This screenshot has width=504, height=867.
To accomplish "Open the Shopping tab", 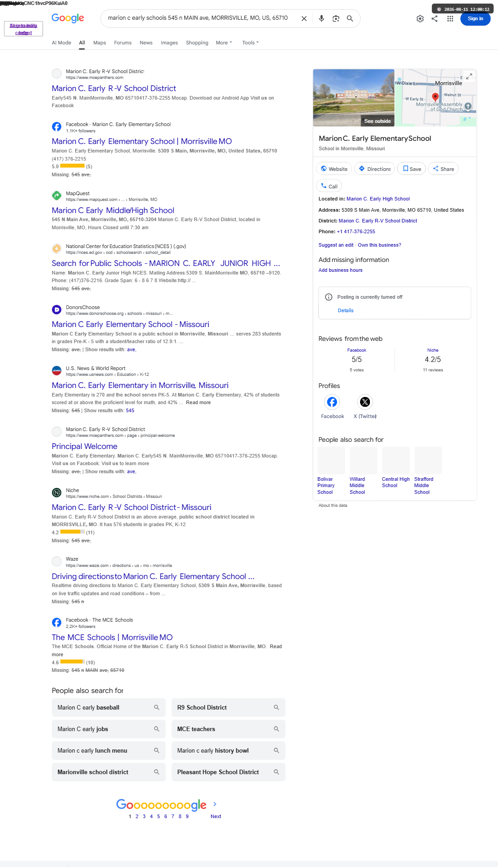I will (197, 43).
